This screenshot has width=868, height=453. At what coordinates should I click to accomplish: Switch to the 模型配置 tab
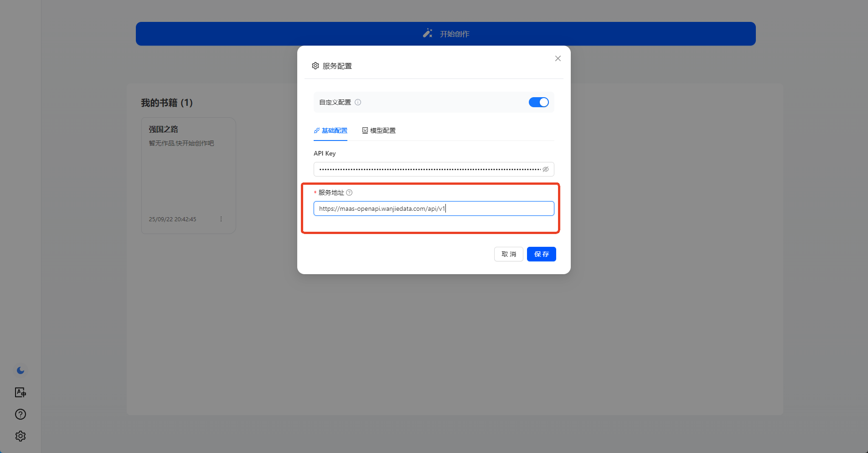click(x=379, y=130)
